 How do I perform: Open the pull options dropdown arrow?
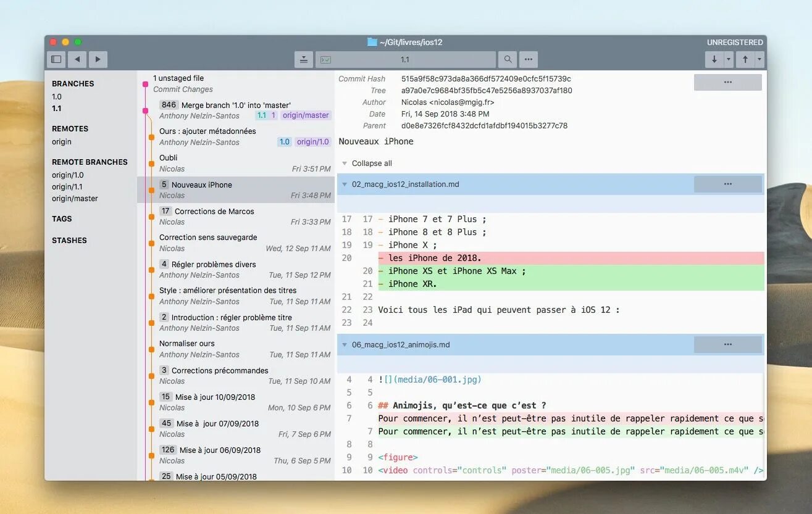[729, 59]
